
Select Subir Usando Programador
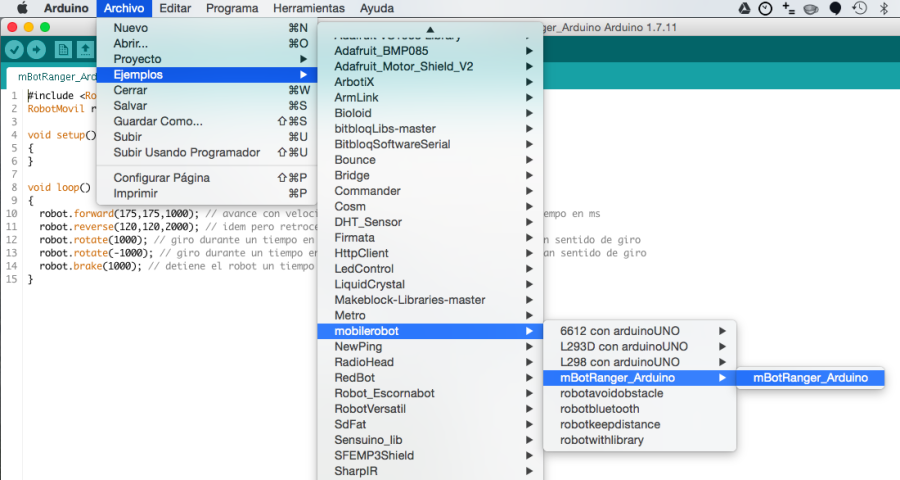[x=207, y=152]
